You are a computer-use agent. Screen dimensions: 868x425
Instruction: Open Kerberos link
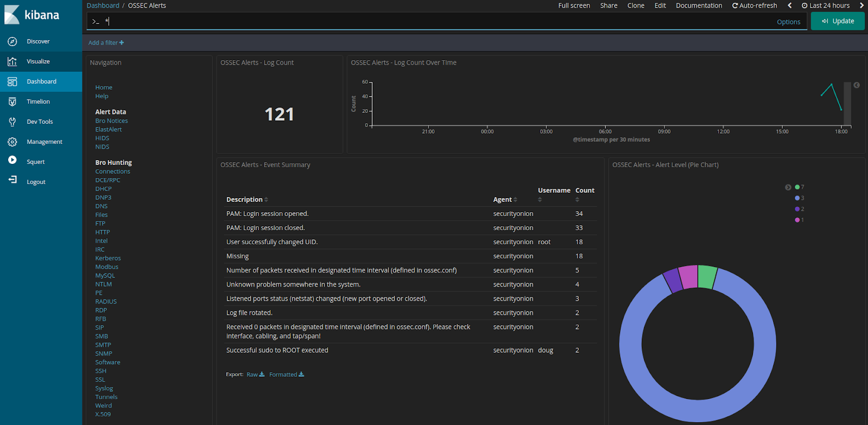click(x=108, y=258)
